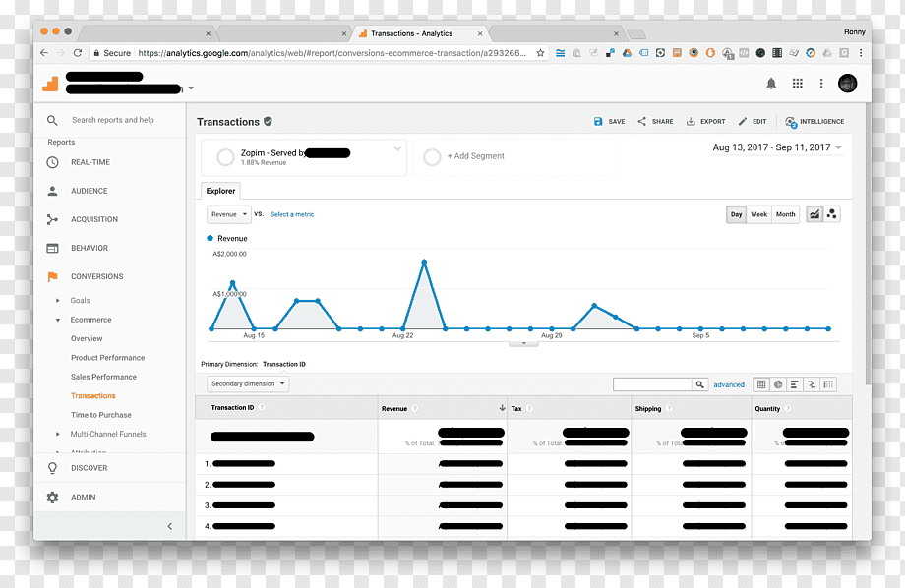Image resolution: width=905 pixels, height=588 pixels.
Task: Set chart granularity to Week
Action: tap(758, 214)
